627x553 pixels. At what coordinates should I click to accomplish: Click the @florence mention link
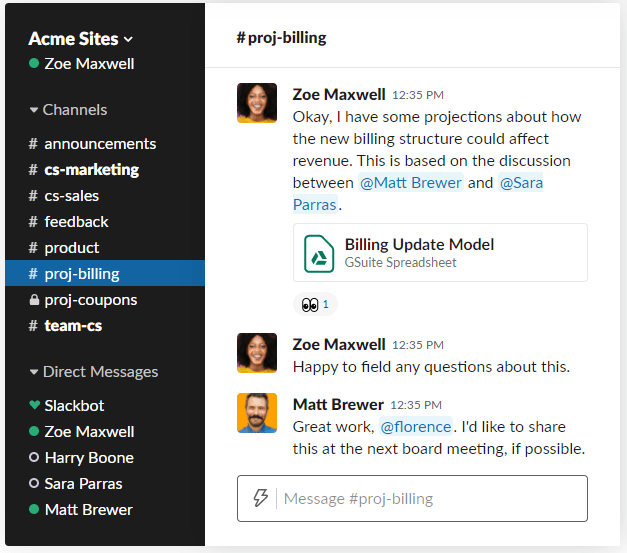point(415,427)
